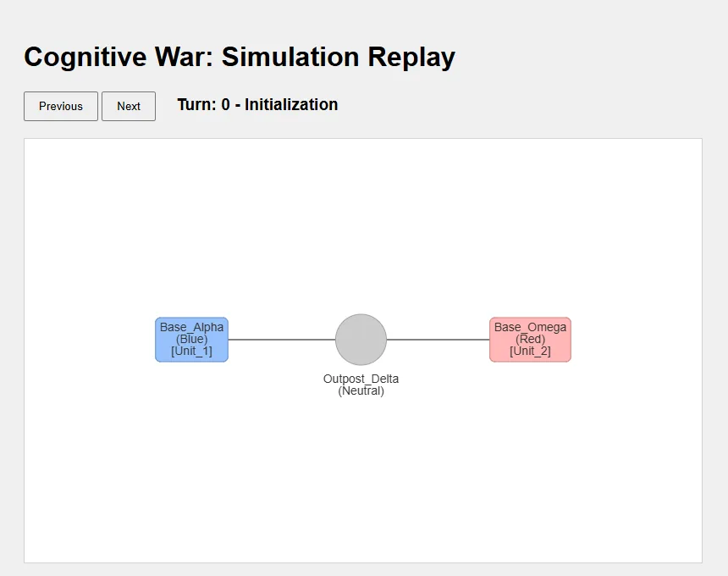Screen dimensions: 728x576
Task: Click the 'Outpost_Delta (Neutral)' label below the circle
Action: pos(361,385)
